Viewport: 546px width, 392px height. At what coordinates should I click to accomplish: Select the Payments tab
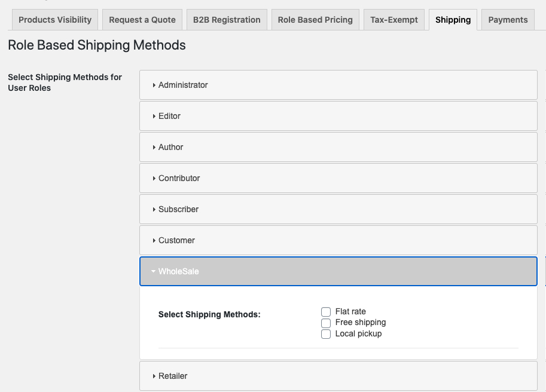click(x=507, y=19)
